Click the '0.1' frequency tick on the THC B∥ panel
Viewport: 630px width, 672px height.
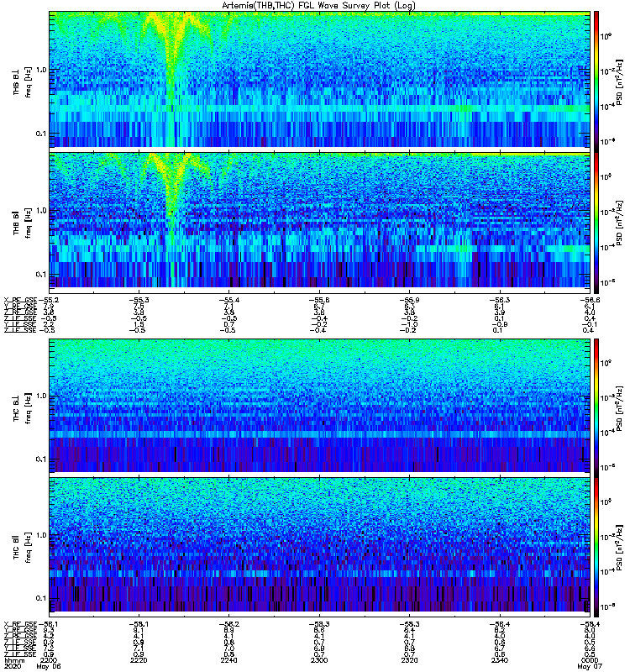[x=41, y=598]
